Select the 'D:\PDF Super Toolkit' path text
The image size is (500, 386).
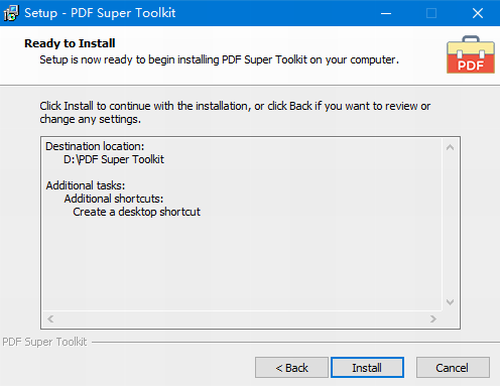(x=114, y=159)
